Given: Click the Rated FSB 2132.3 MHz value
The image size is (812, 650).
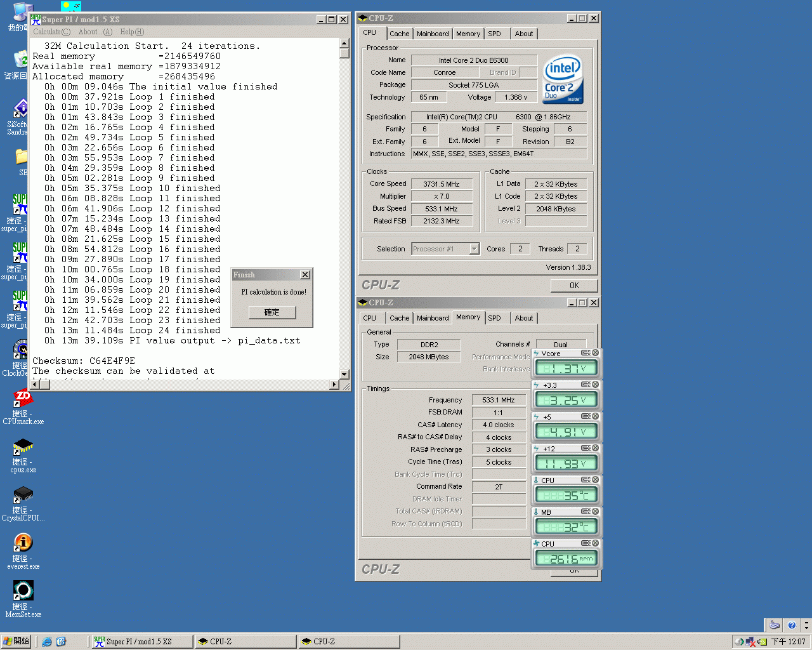Looking at the screenshot, I should 442,221.
